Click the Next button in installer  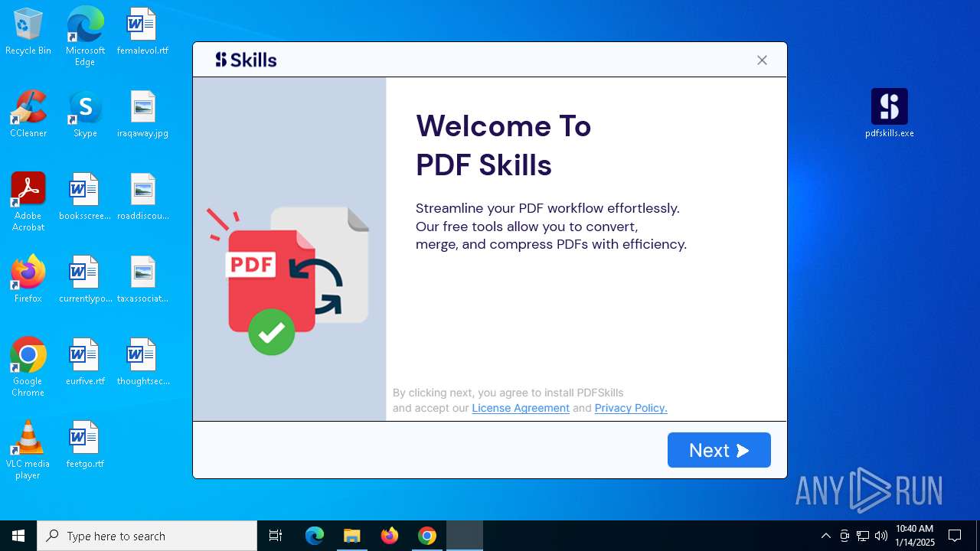tap(719, 450)
